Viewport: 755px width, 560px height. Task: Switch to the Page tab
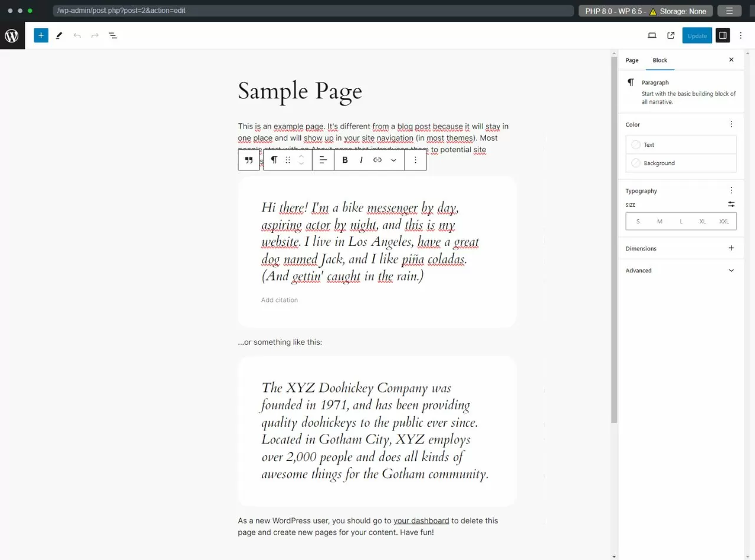(x=632, y=60)
